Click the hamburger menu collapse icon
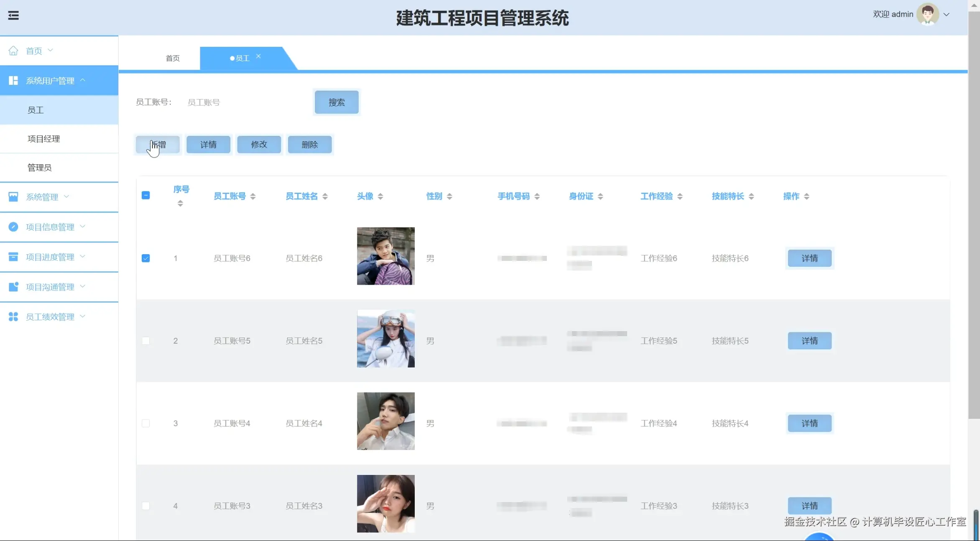The width and height of the screenshot is (980, 541). [x=13, y=15]
